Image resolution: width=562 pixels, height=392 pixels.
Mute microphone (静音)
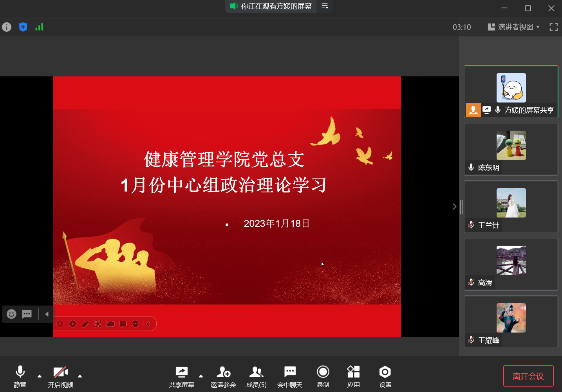(20, 377)
